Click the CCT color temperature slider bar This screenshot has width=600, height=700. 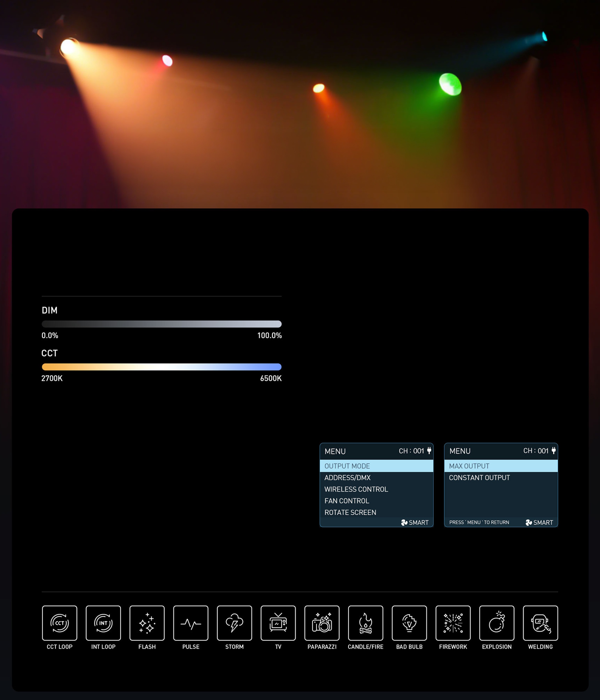point(162,367)
